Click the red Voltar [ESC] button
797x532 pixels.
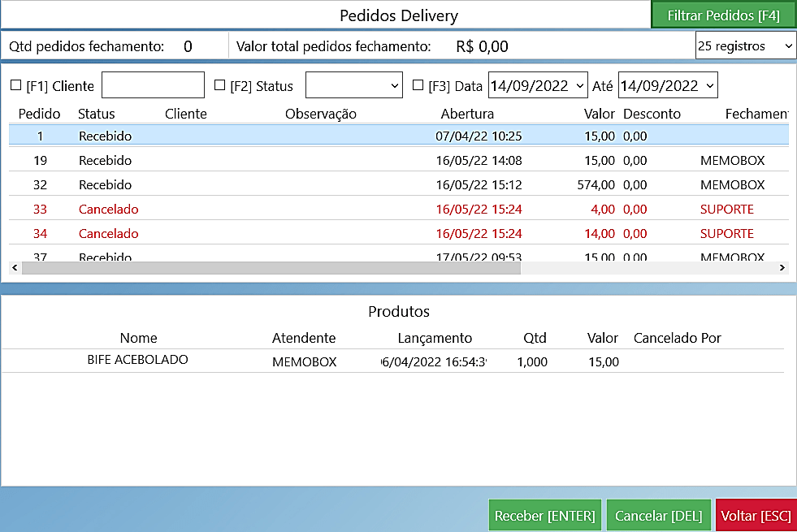point(756,516)
